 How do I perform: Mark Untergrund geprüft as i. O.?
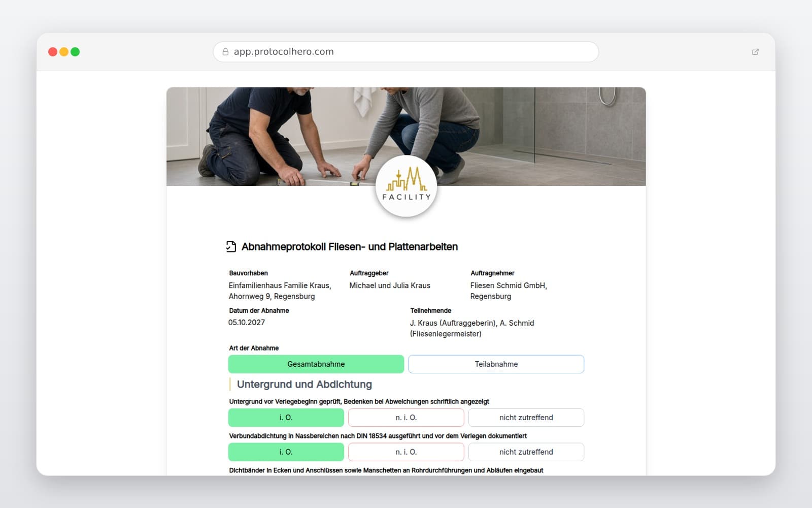[x=286, y=418]
